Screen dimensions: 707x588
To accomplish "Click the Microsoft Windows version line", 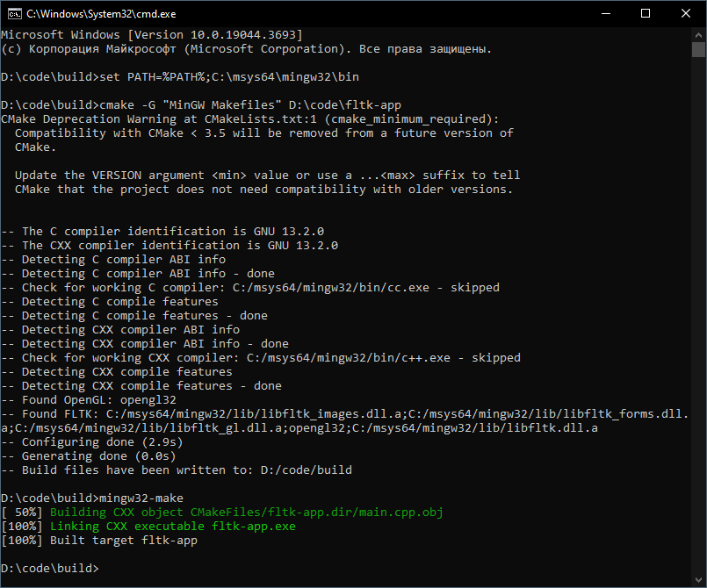I will tap(151, 35).
